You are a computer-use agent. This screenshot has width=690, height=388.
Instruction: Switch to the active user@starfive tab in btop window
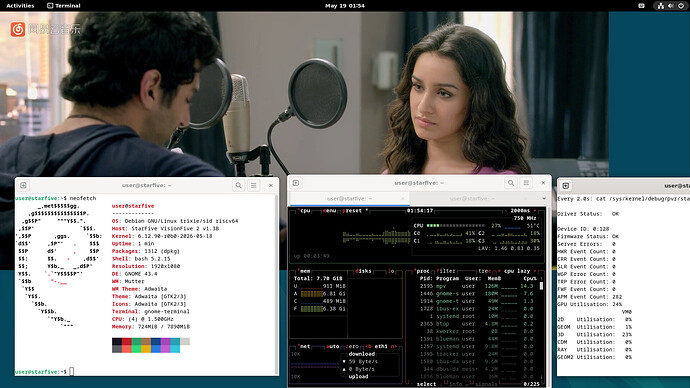pyautogui.click(x=349, y=199)
